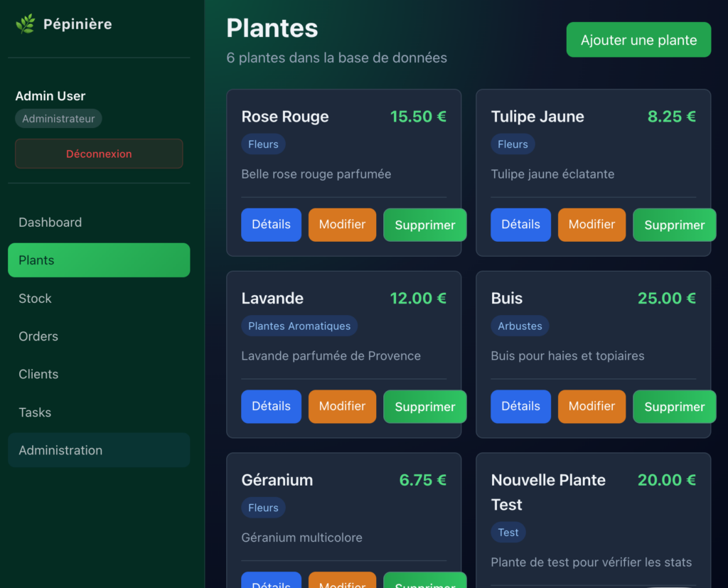Screen dimensions: 728x588
Task: Click the Buis card title
Action: click(x=506, y=298)
